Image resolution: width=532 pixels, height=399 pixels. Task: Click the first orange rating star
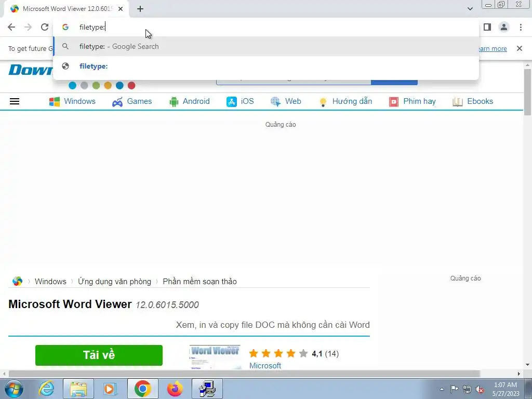pos(254,353)
